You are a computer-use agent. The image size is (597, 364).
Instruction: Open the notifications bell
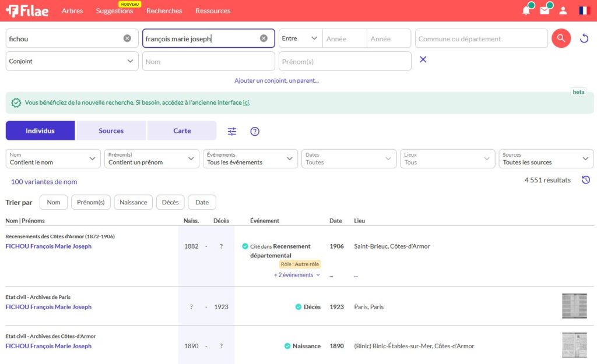click(526, 10)
